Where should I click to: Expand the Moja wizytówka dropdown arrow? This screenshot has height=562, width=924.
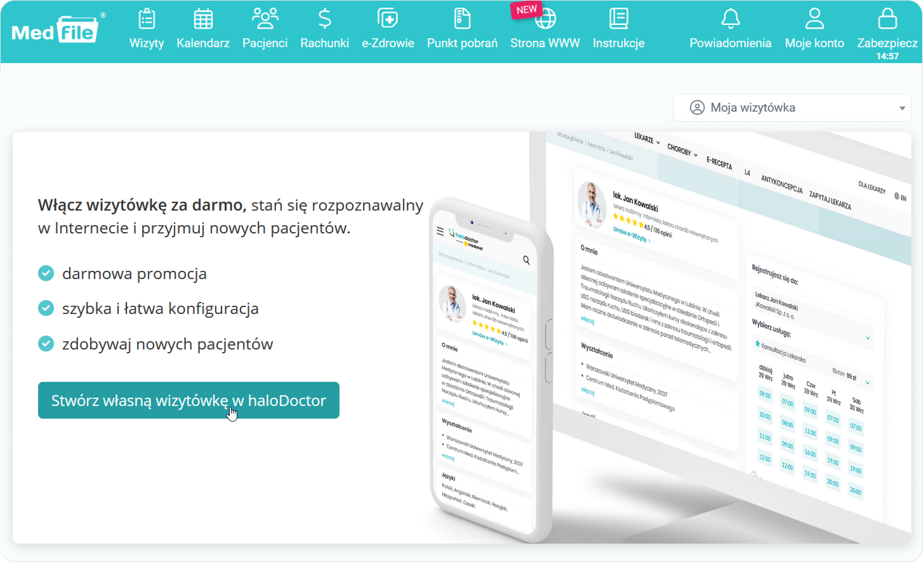[902, 108]
